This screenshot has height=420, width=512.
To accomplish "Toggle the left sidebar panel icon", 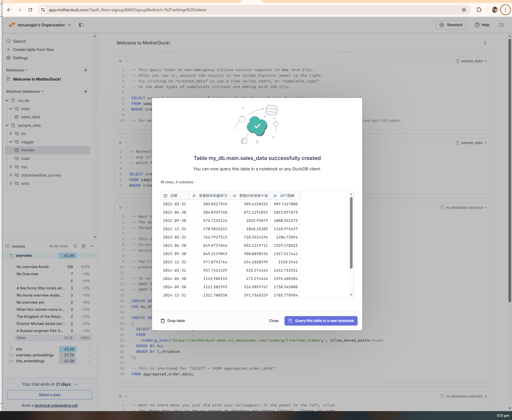I will tap(81, 25).
